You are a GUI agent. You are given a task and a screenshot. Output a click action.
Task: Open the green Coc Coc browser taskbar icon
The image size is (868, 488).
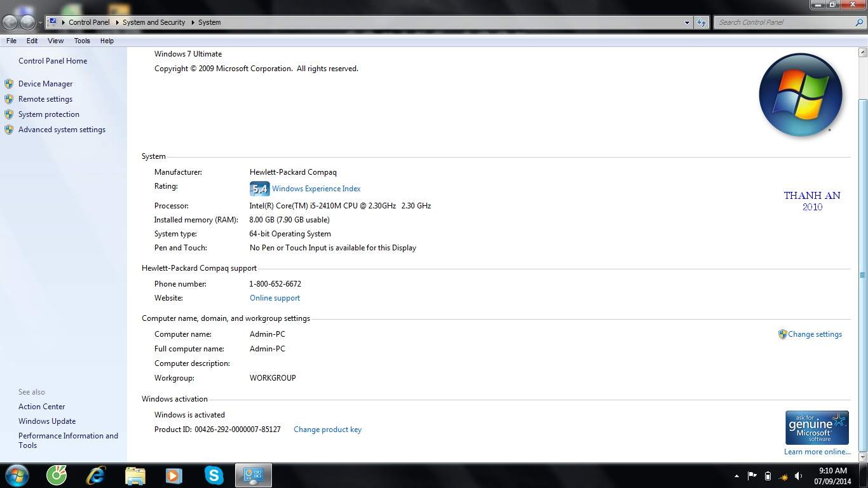[x=57, y=475]
